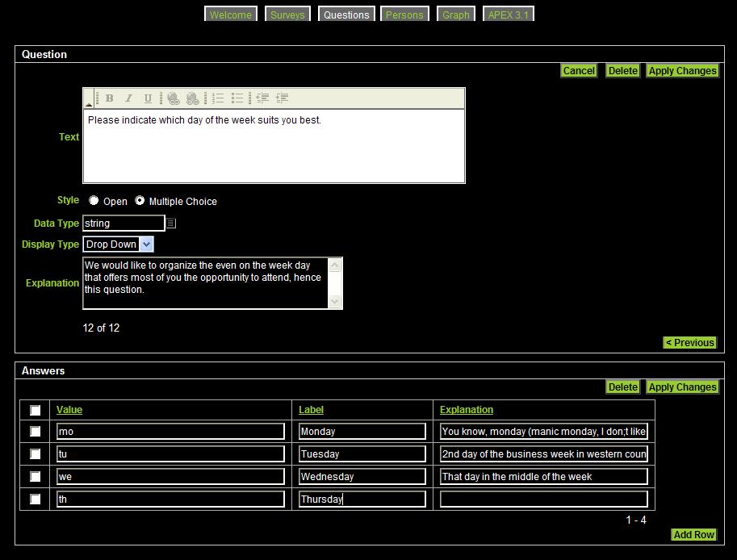737x560 pixels.
Task: Click the Data Type field containing string
Action: 124,224
